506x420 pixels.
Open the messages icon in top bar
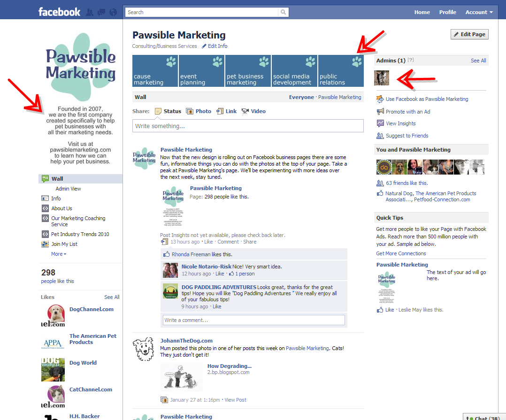(x=101, y=11)
